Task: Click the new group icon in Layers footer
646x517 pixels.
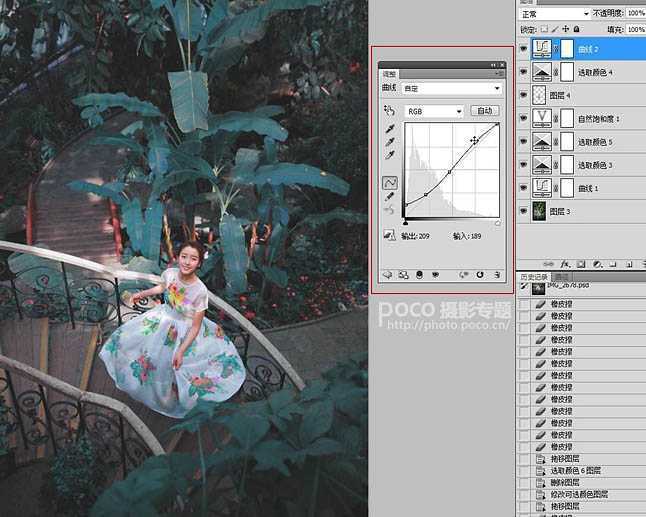Action: [x=613, y=264]
